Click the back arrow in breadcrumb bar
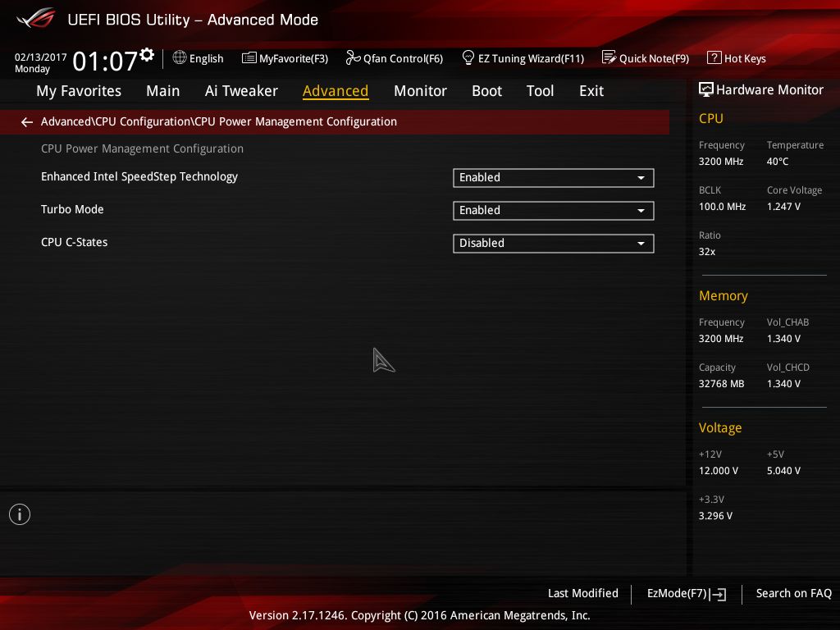Image resolution: width=840 pixels, height=630 pixels. click(27, 122)
